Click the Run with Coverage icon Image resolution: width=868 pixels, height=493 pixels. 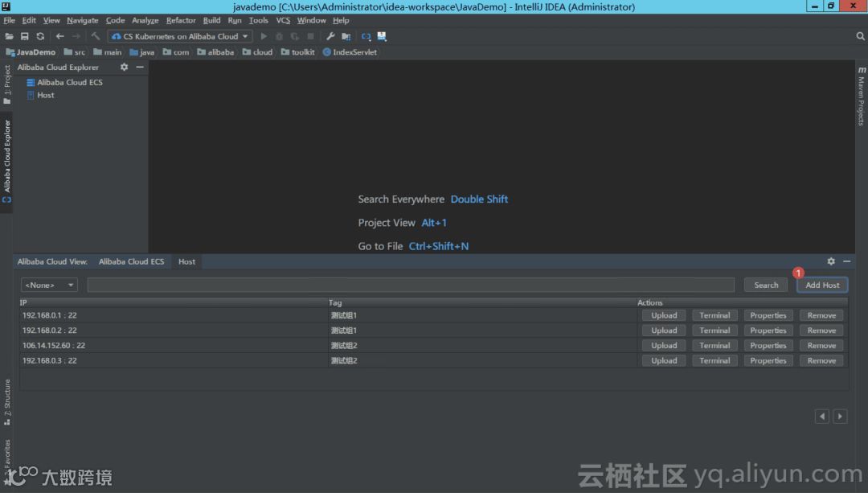click(x=294, y=36)
